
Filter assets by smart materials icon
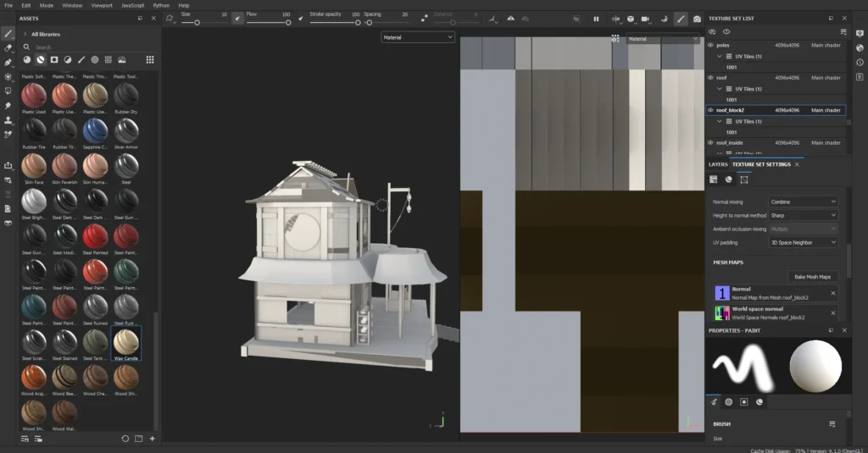pyautogui.click(x=41, y=60)
